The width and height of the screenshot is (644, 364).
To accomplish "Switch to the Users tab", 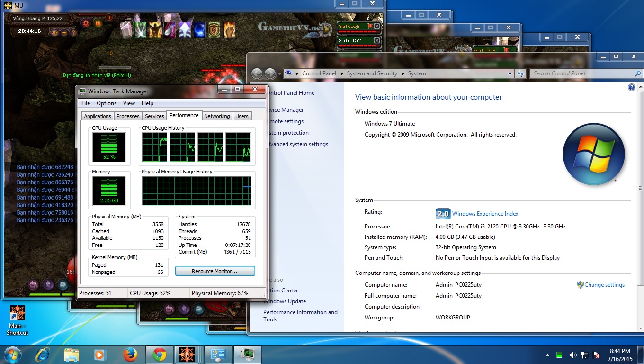I will coord(242,116).
